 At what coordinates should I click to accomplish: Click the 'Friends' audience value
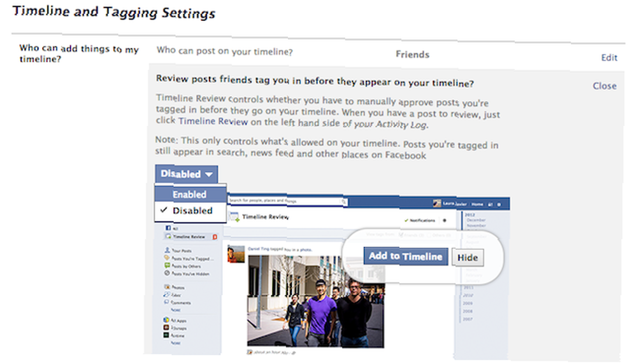coord(412,54)
